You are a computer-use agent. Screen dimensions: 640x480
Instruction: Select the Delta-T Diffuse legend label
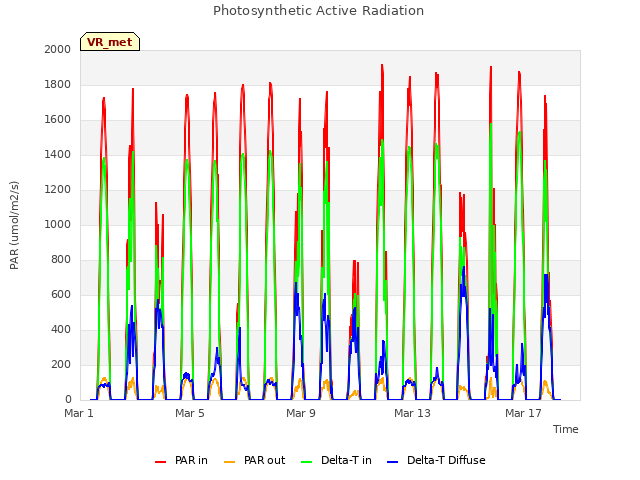pyautogui.click(x=447, y=460)
